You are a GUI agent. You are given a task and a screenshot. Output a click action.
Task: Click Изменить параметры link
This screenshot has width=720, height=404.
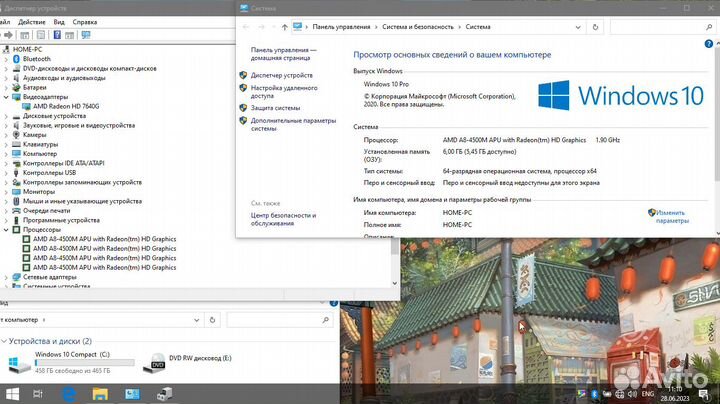672,217
